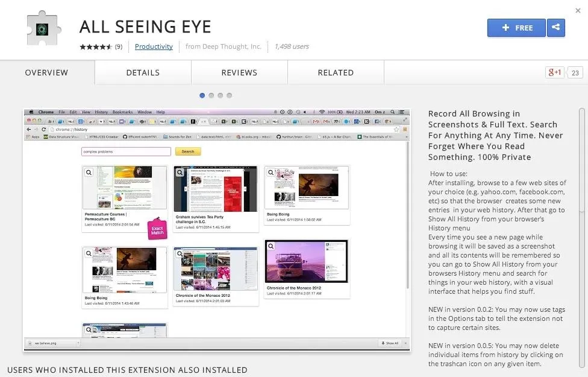Image resolution: width=588 pixels, height=377 pixels.
Task: Click the +1 count bubble showing 23
Action: click(x=575, y=72)
